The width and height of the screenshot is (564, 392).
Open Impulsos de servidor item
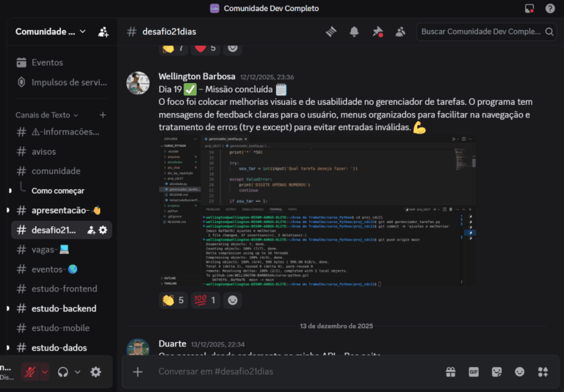coord(61,82)
